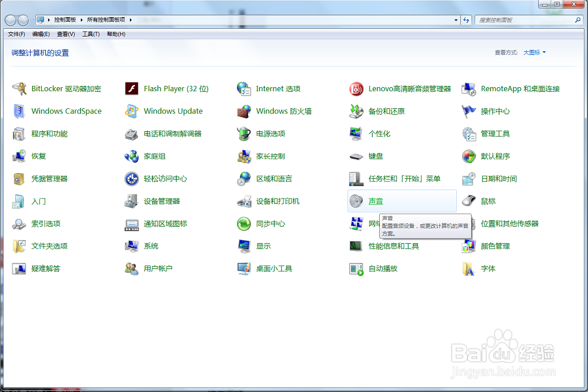Open 家长控制 icon
The image size is (588, 392).
(x=244, y=157)
